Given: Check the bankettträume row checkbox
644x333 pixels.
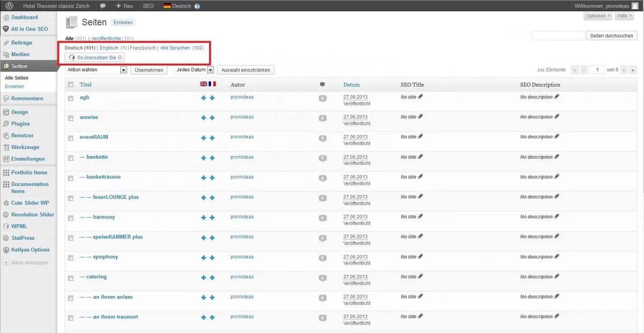Looking at the screenshot, I should [71, 178].
